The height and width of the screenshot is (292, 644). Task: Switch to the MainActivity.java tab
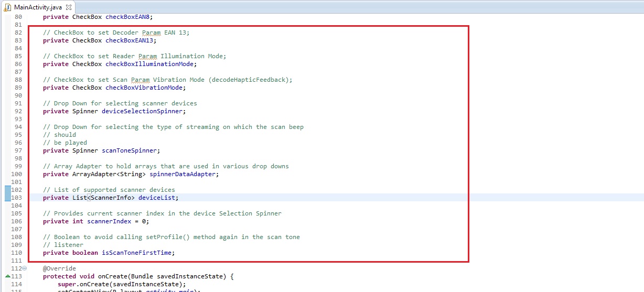click(39, 7)
